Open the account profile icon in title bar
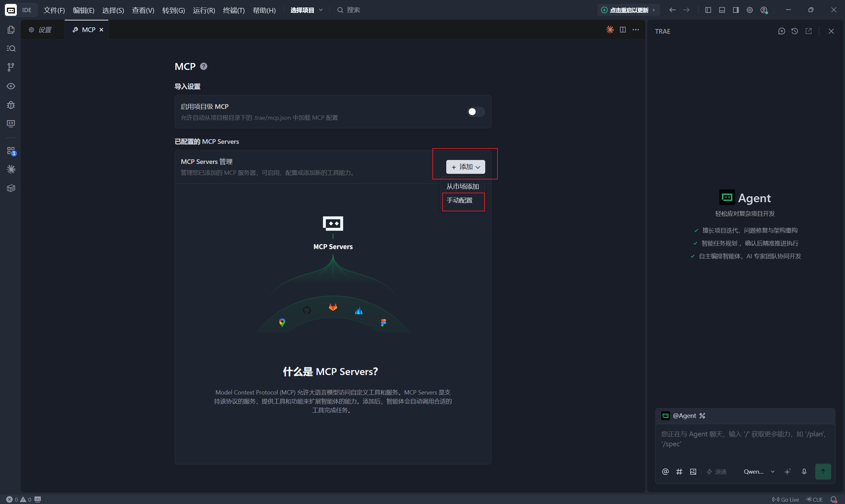The width and height of the screenshot is (845, 504). coord(764,10)
